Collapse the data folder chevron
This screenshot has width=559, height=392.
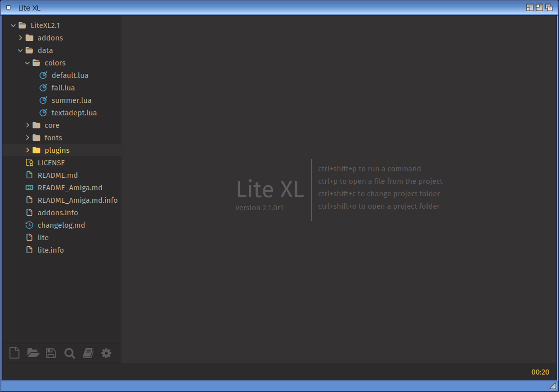pos(20,50)
